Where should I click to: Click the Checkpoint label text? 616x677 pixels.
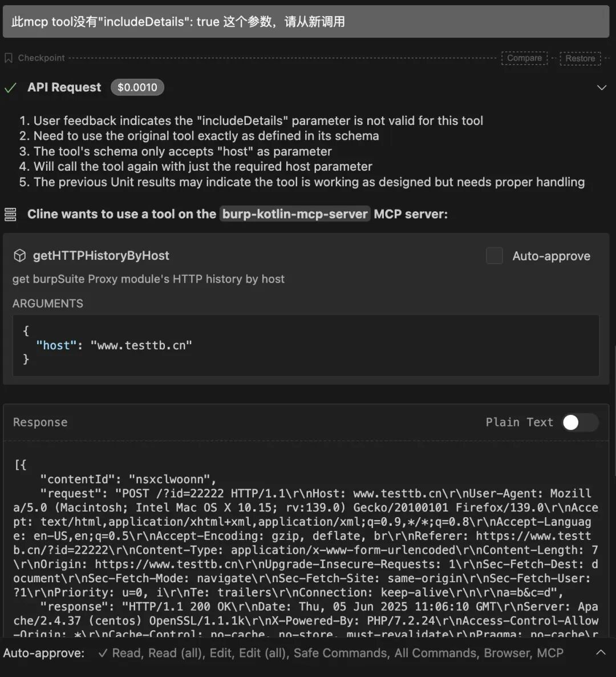(41, 58)
